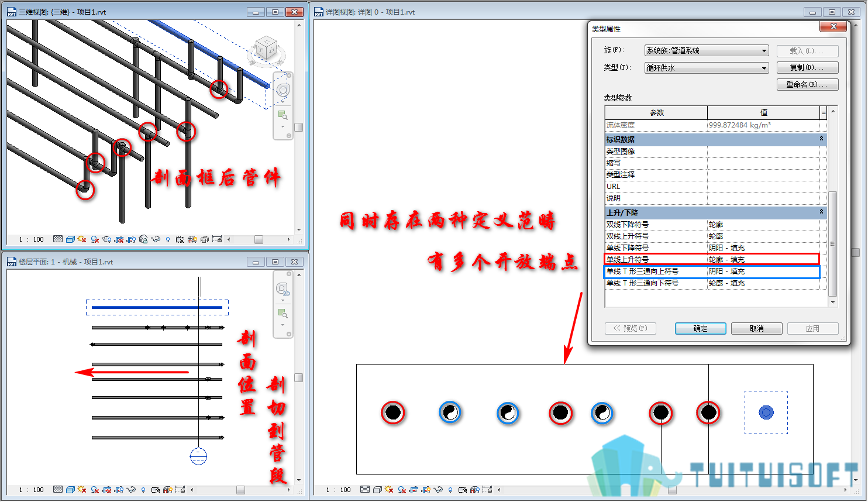Open Visual Style in 3D view bar
Screen dimensions: 868x502
pos(70,239)
